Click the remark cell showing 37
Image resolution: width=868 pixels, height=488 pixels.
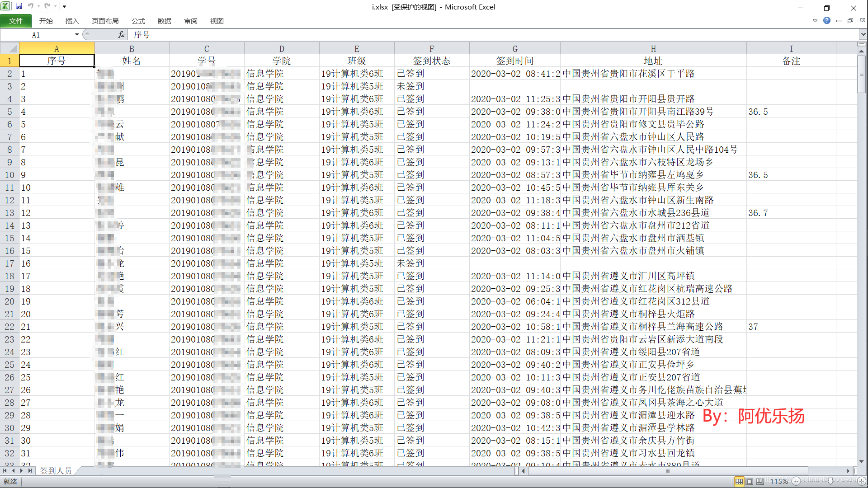791,327
